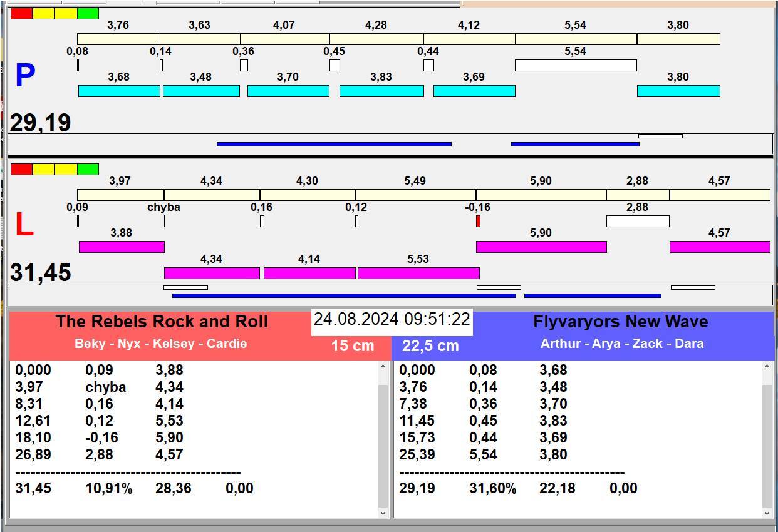Select the 25,39 row in Flyvaryors results
The image size is (778, 532).
pos(482,454)
